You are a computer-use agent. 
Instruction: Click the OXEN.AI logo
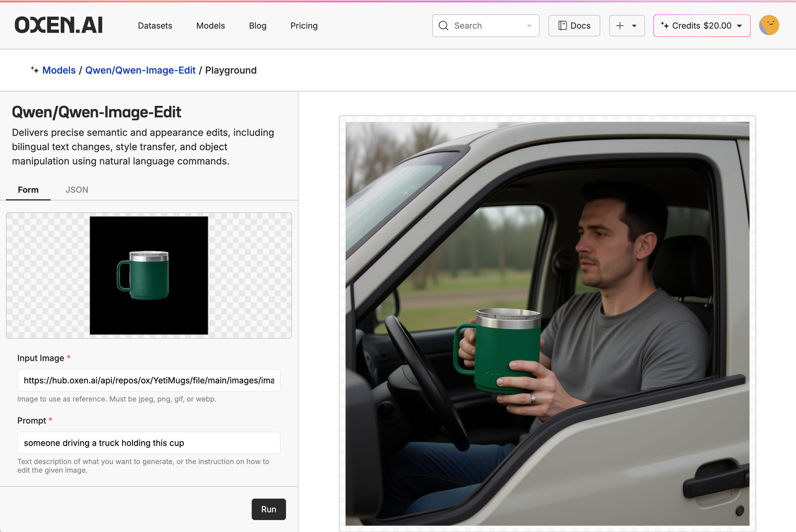coord(59,25)
